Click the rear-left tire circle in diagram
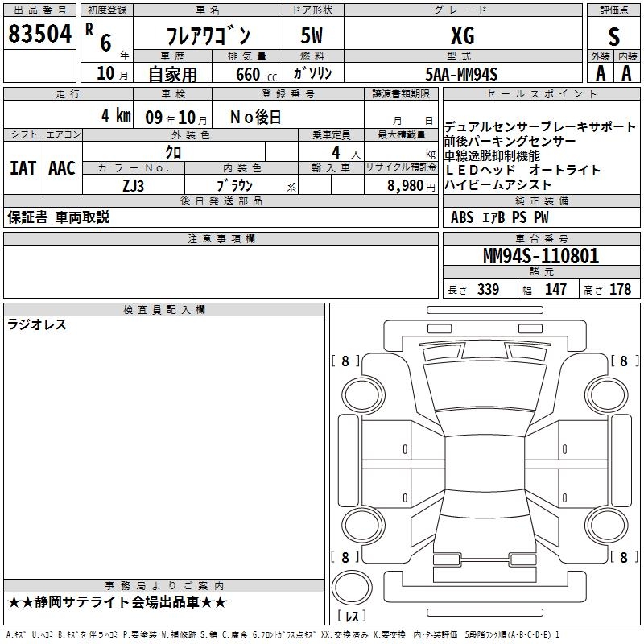Screen dimensions: 644x644 click(363, 525)
